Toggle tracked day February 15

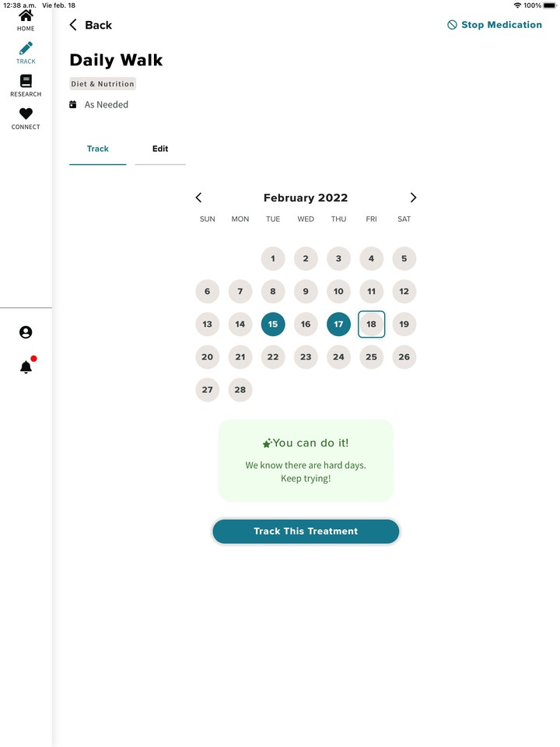point(273,324)
